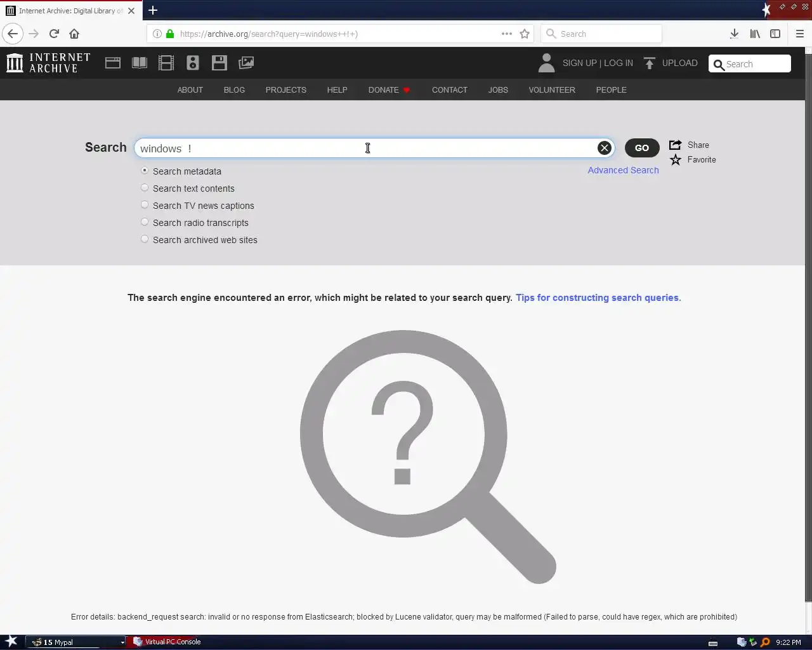Click system tray magnifier icon
812x650 pixels.
click(x=765, y=642)
